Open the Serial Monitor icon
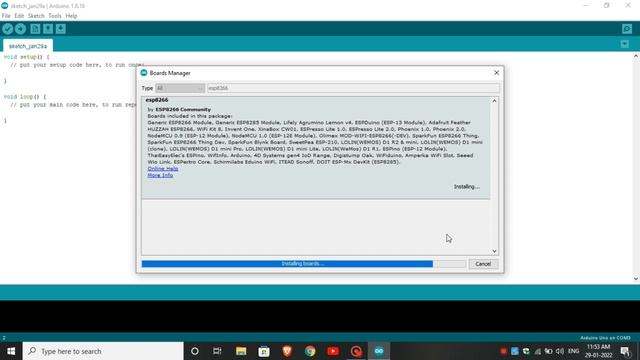640x360 pixels. coord(627,29)
